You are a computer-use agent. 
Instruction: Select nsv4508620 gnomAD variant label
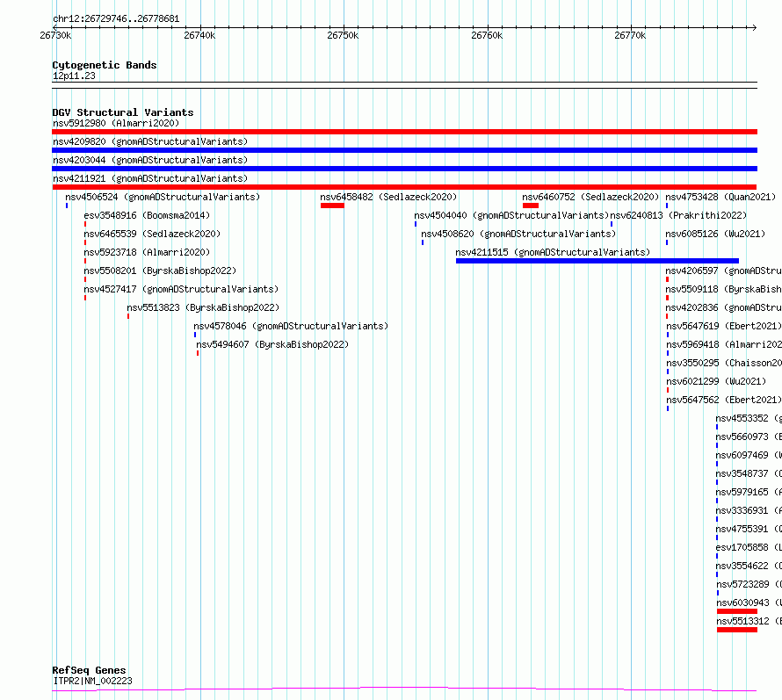518,234
